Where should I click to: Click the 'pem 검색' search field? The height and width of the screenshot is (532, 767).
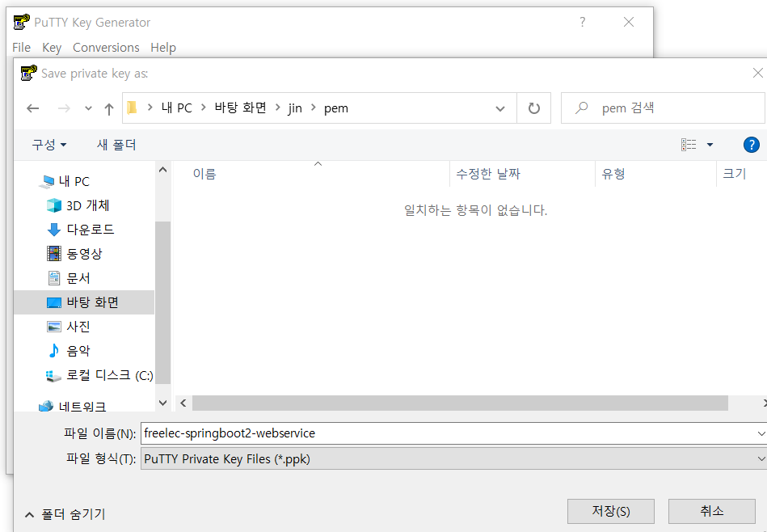point(663,108)
